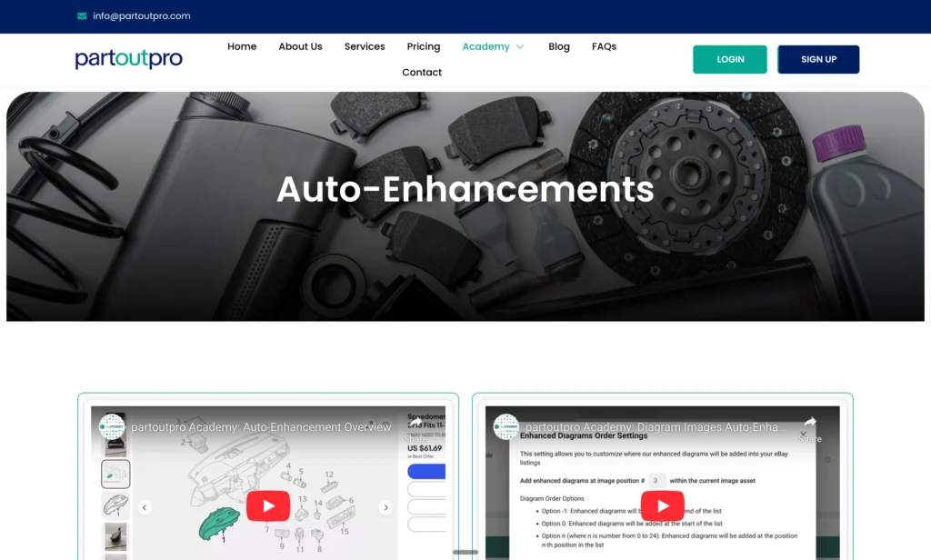
Task: Open the channel avatar on the Overview video
Action: pos(110,426)
